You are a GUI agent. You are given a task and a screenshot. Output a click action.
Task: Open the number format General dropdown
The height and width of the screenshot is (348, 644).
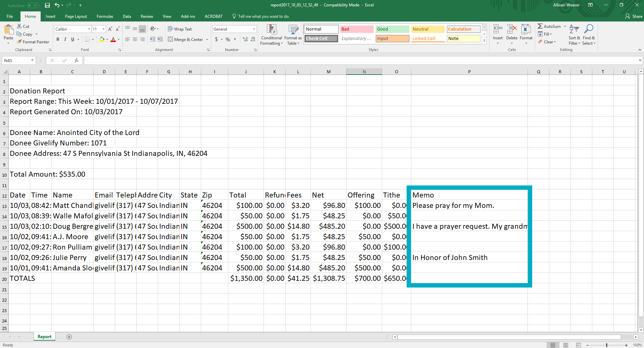(x=254, y=29)
